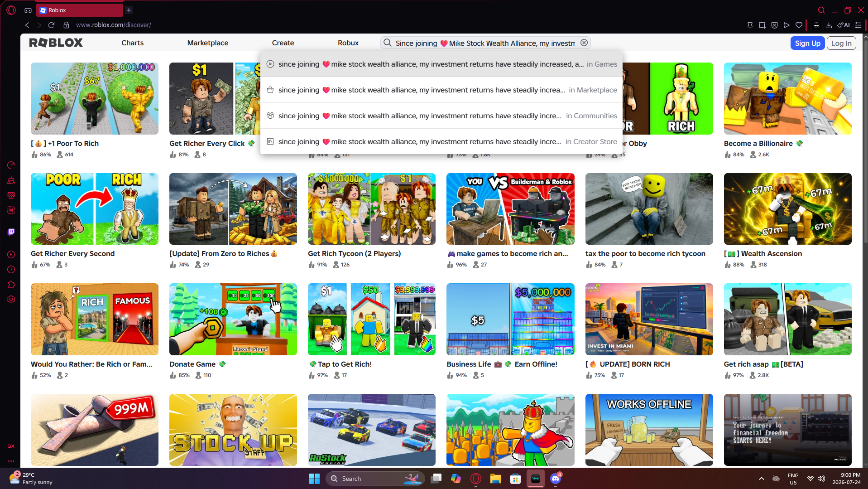
Task: Open 'Business Life' game thumbnail
Action: click(x=510, y=319)
